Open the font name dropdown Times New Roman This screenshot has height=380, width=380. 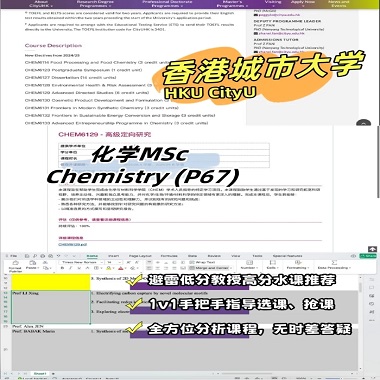click(82, 262)
